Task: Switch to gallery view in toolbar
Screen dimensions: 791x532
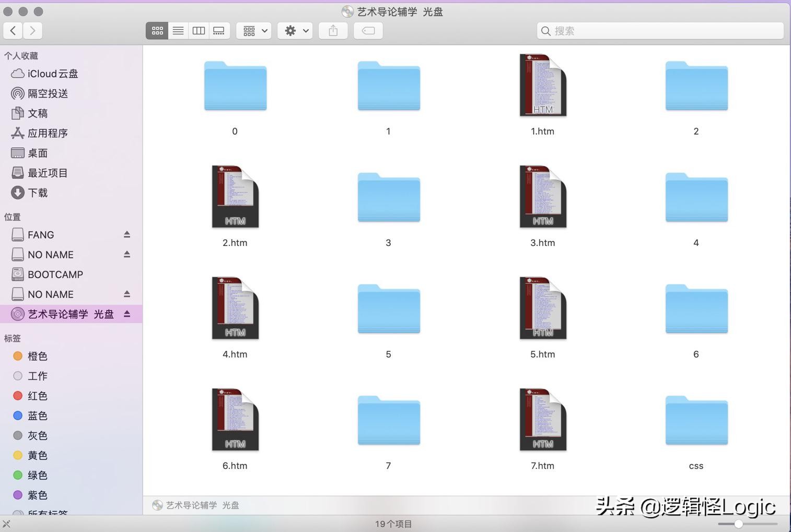Action: [219, 30]
